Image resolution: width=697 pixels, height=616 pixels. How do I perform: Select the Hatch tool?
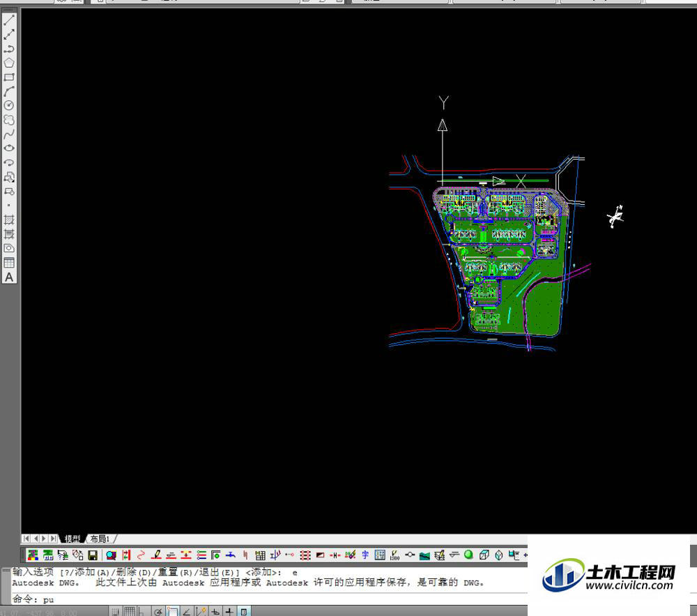tap(10, 220)
